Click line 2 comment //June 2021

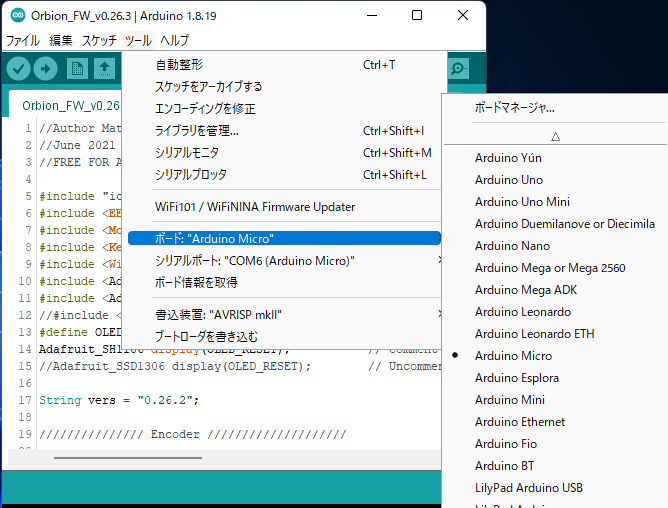tap(77, 145)
